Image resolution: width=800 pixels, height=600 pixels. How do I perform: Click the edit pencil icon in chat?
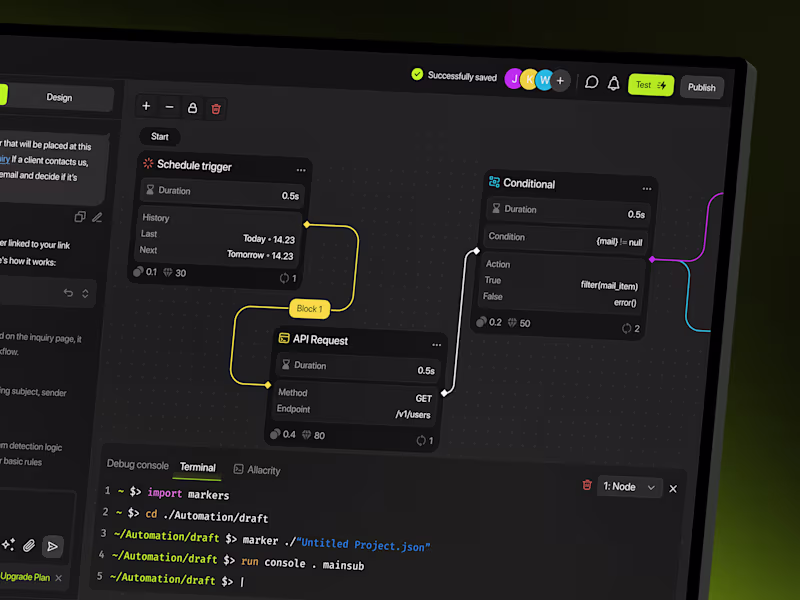click(x=97, y=217)
